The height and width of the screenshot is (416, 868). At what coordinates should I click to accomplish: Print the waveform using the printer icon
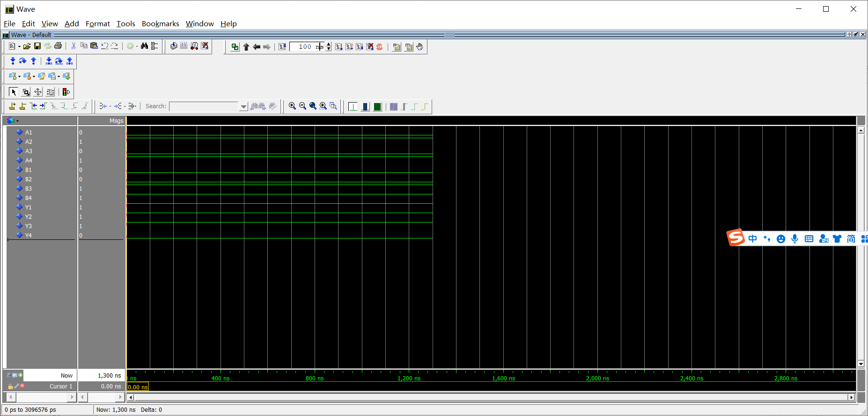(58, 46)
